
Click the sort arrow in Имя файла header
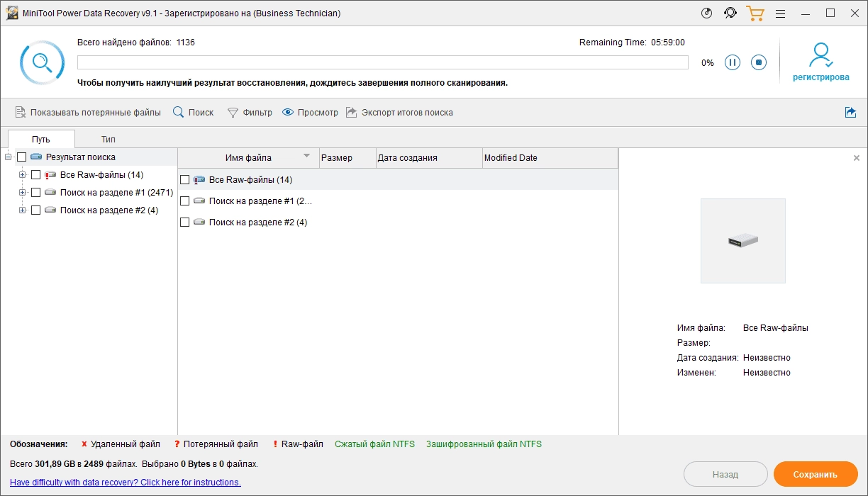coord(306,156)
